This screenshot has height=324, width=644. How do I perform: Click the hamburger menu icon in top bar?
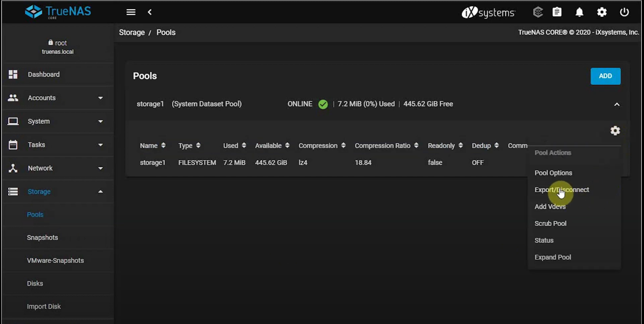[x=131, y=12]
